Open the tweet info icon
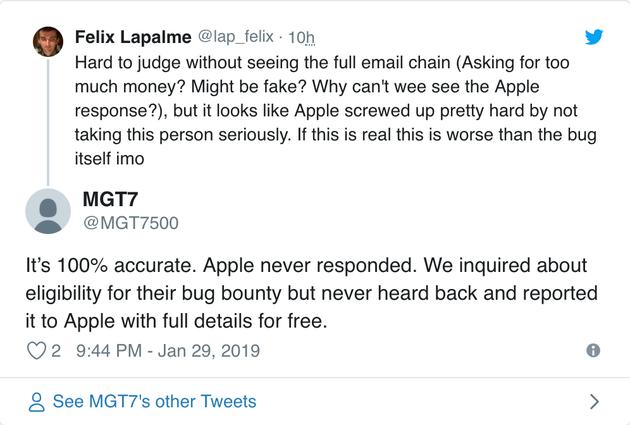 point(593,351)
